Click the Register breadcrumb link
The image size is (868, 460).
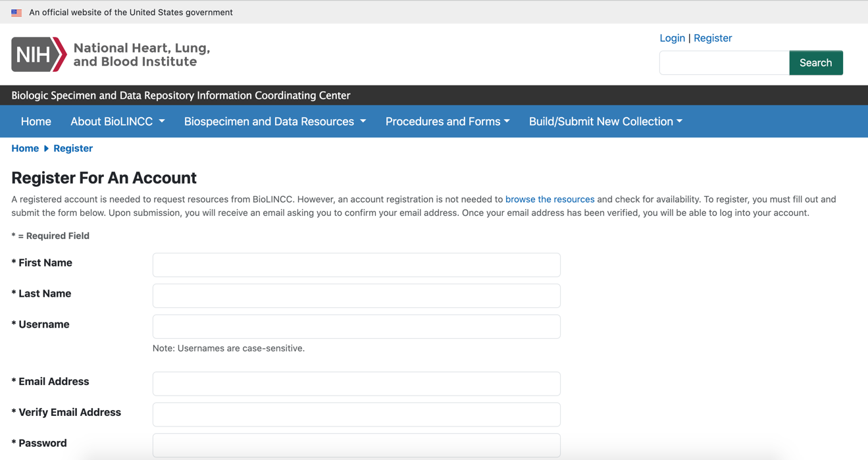point(73,149)
